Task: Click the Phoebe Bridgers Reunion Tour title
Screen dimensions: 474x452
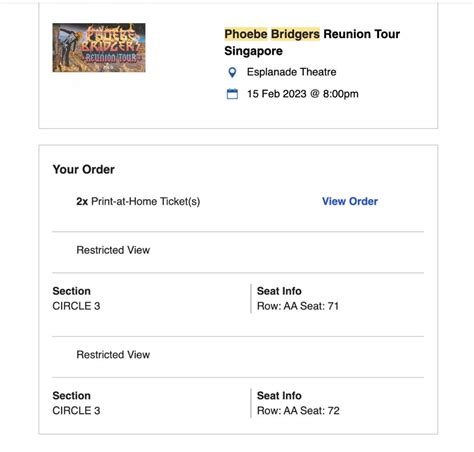Action: coord(312,42)
